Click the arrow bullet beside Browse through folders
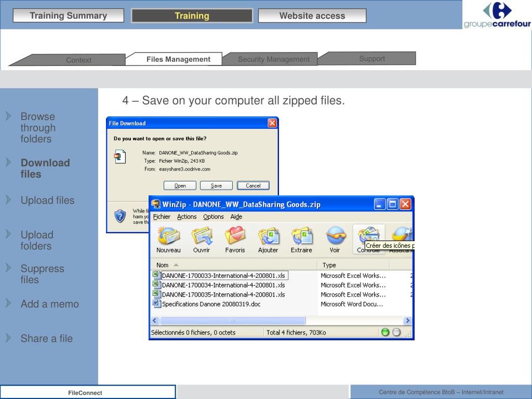 8,116
